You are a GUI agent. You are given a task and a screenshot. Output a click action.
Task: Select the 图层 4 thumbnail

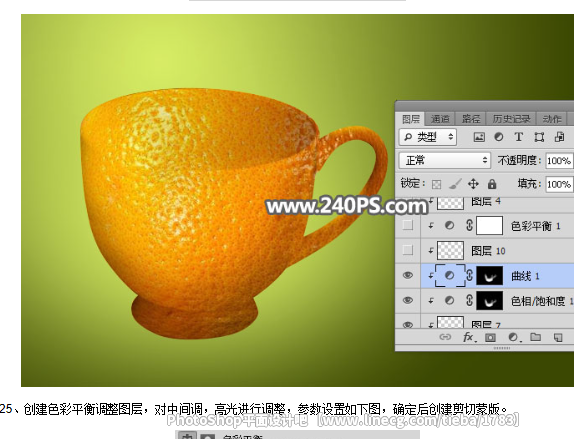[x=451, y=203]
